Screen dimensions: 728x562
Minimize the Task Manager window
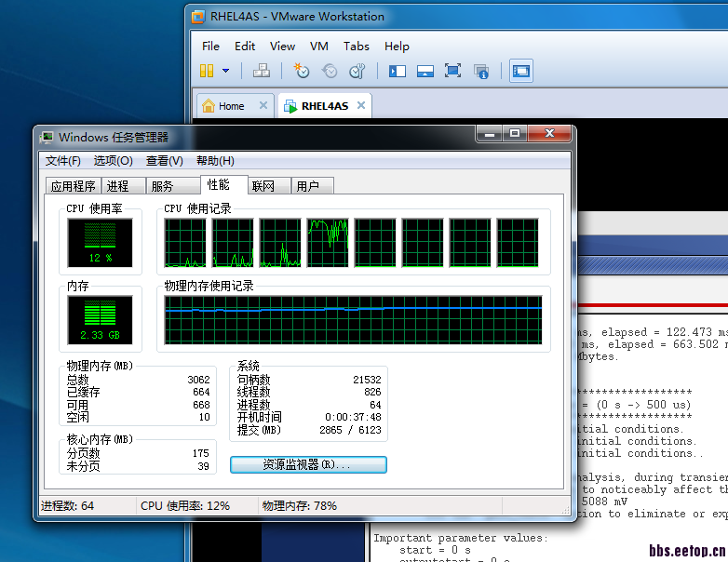[x=490, y=134]
